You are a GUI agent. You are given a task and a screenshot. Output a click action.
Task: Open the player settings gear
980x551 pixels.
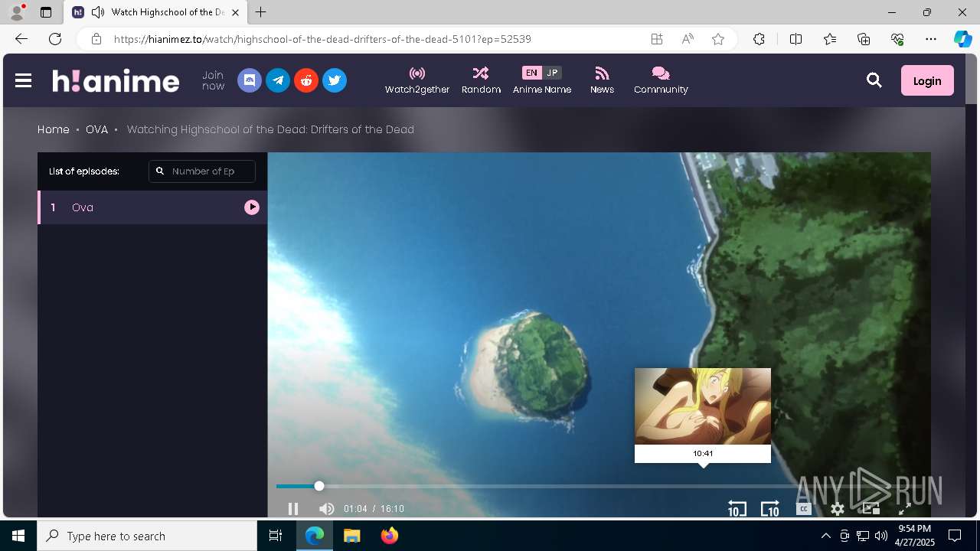[x=838, y=509]
